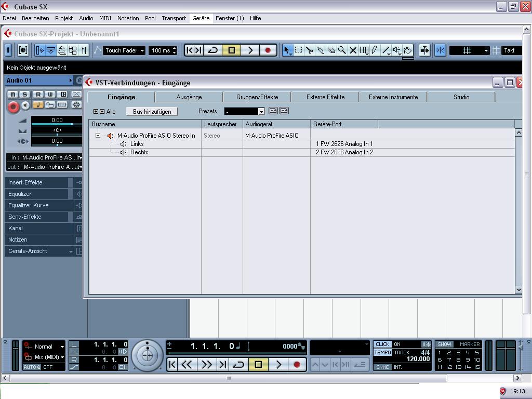Screen dimensions: 532x399
Task: Click the Bus hinzufügen button
Action: [x=152, y=111]
